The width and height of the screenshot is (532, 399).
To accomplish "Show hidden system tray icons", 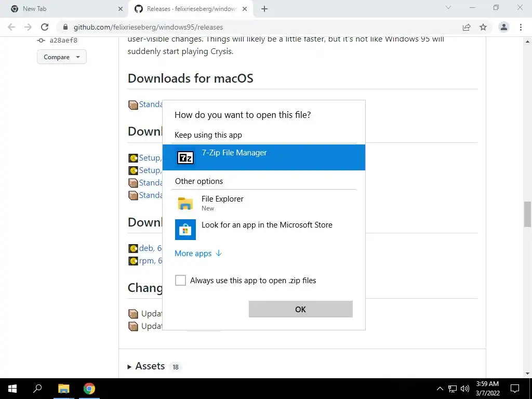I will point(440,389).
